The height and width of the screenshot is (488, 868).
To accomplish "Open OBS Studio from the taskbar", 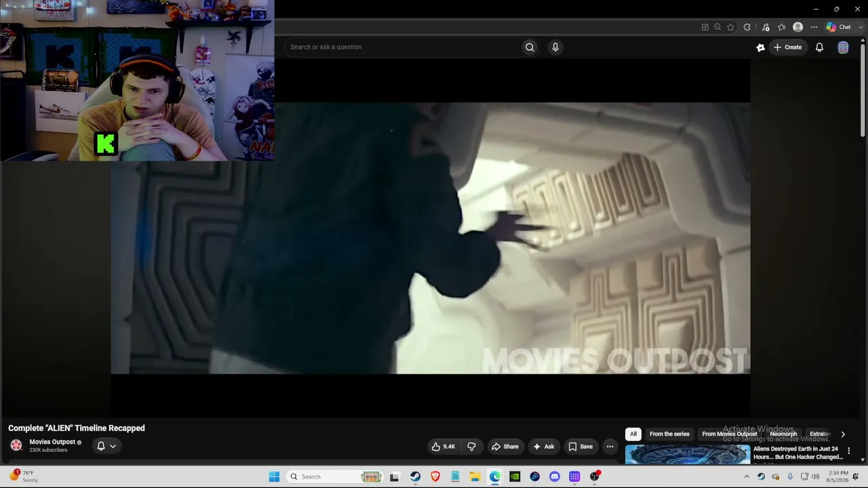I will click(x=595, y=476).
